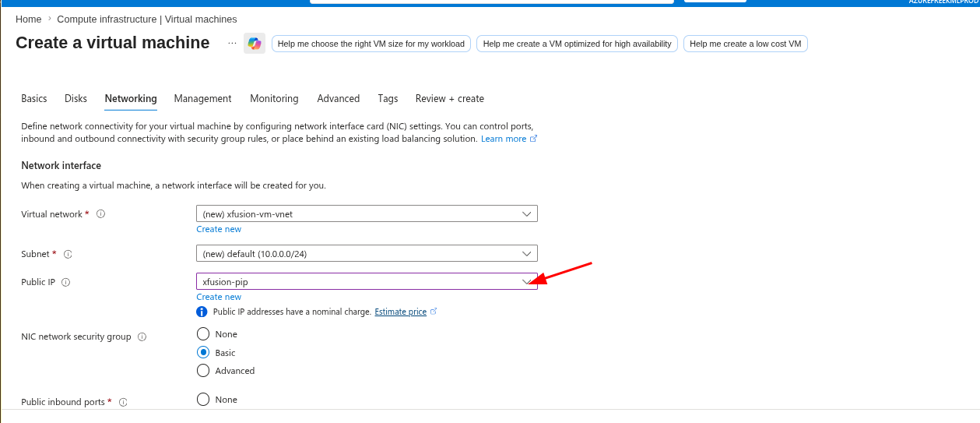980x423 pixels.
Task: Show info tooltip for NIC network security group
Action: [142, 337]
